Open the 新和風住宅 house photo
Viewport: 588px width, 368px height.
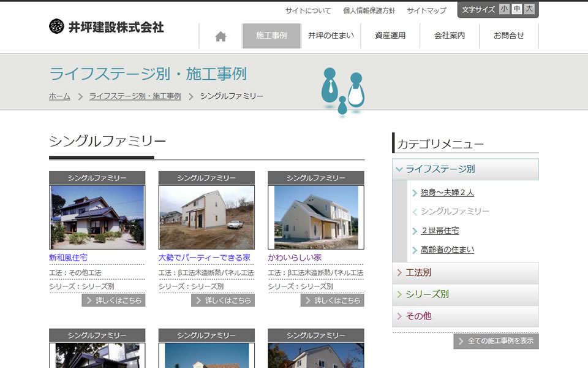pyautogui.click(x=97, y=217)
